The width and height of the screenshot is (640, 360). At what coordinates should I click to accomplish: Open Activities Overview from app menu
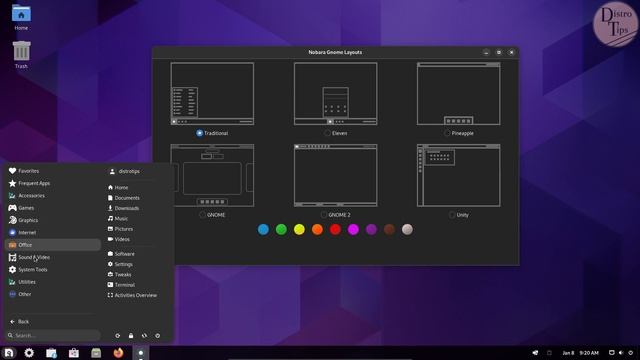click(132, 295)
